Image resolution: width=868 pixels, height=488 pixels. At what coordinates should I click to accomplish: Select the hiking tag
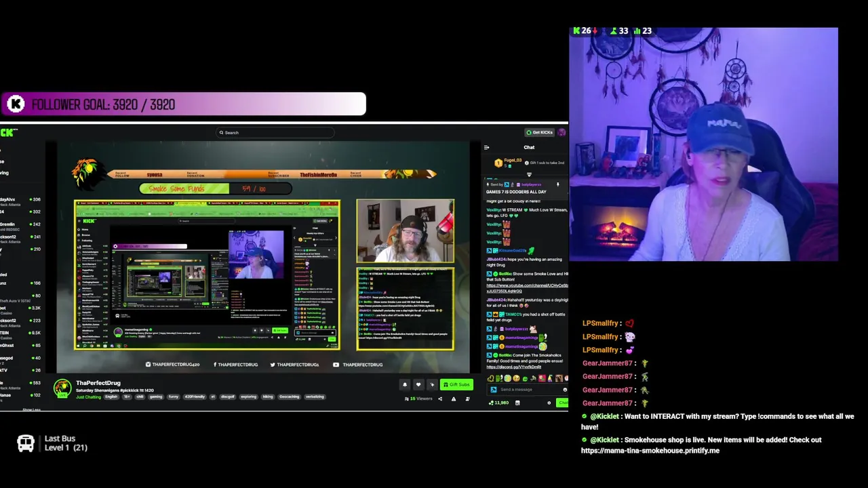[268, 397]
